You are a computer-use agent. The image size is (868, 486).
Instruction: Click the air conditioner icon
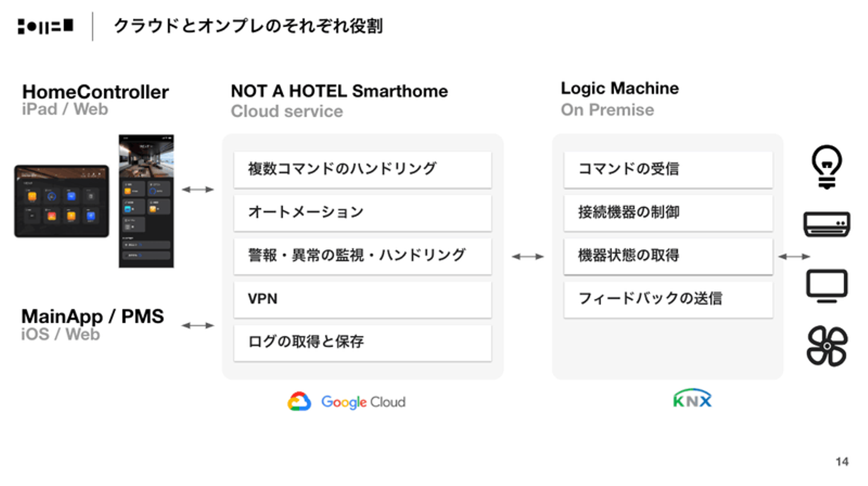click(x=826, y=223)
